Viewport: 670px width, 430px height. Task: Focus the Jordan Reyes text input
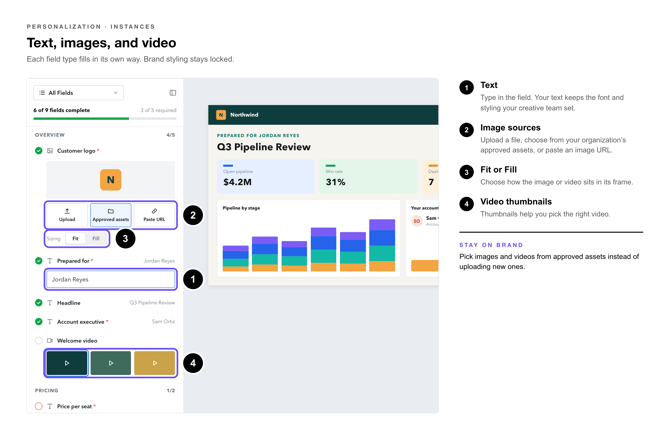click(x=111, y=280)
